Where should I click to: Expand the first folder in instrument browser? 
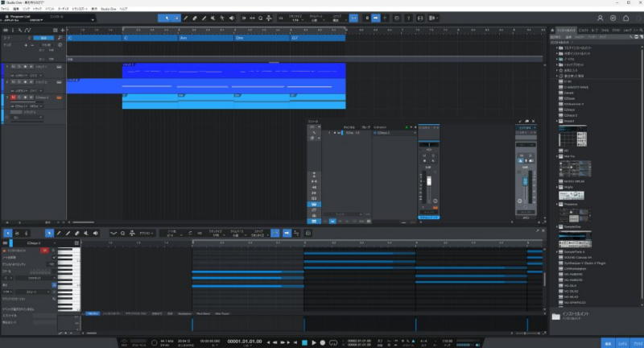pyautogui.click(x=556, y=48)
